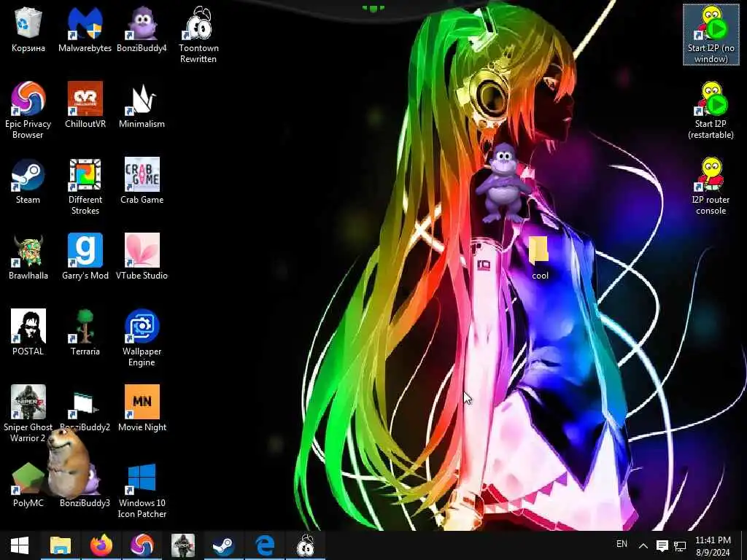Screen dimensions: 747x560
Task: Click the ChilloutVR desktop shortcut
Action: [85, 105]
